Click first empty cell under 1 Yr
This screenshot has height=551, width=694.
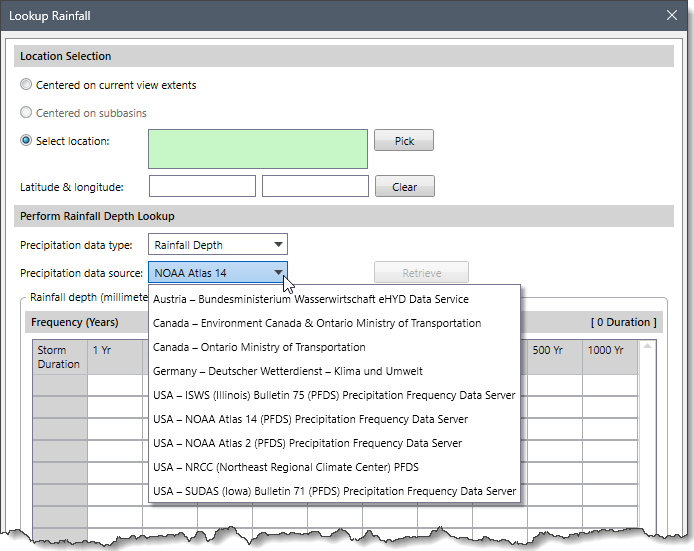point(115,385)
